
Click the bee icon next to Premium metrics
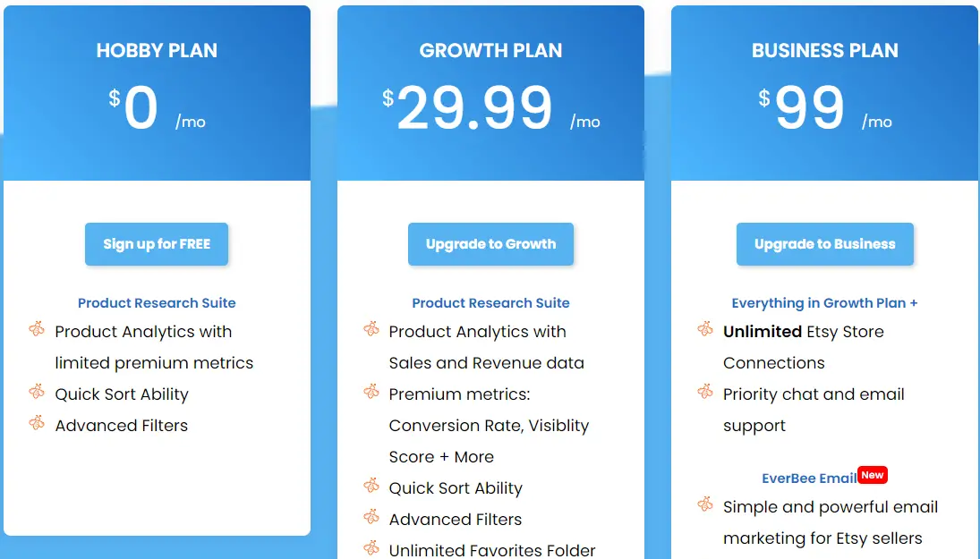(371, 394)
